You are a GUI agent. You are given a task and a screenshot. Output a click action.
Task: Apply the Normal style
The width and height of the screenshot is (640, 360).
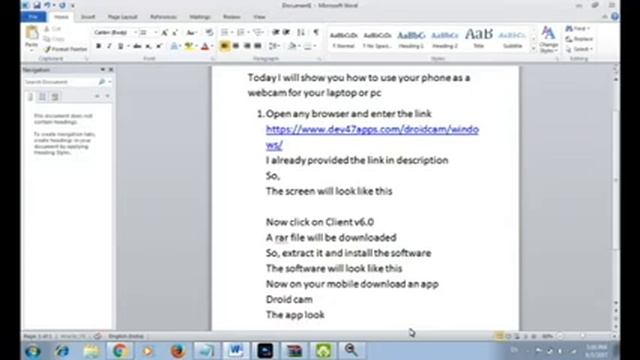343,39
